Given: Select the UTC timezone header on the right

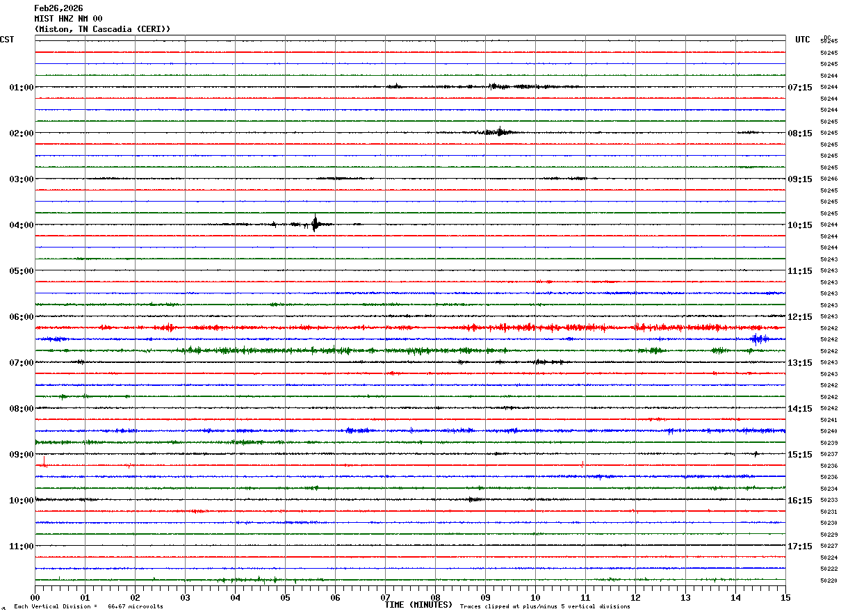Looking at the screenshot, I should coord(803,40).
